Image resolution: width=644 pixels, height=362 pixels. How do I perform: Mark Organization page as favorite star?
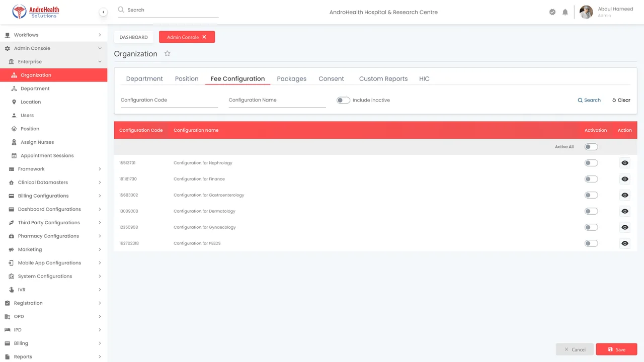(x=168, y=53)
